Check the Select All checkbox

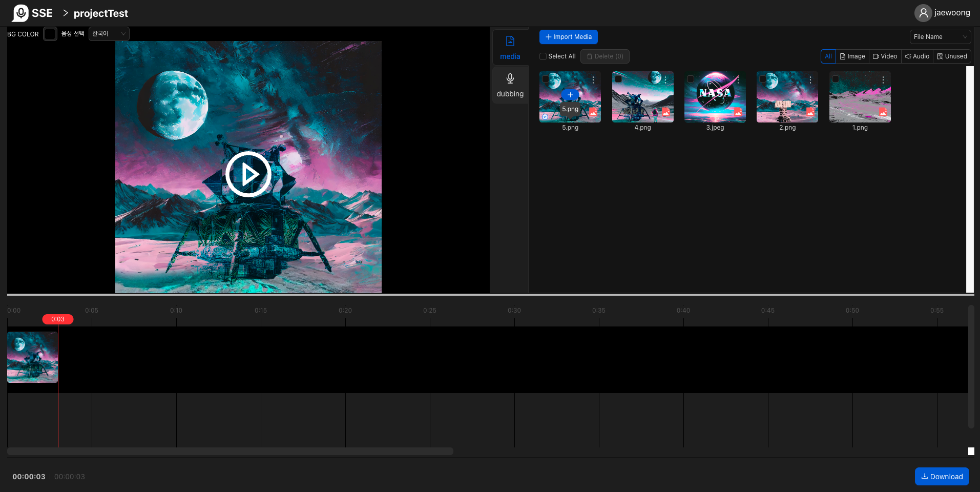[x=543, y=56]
